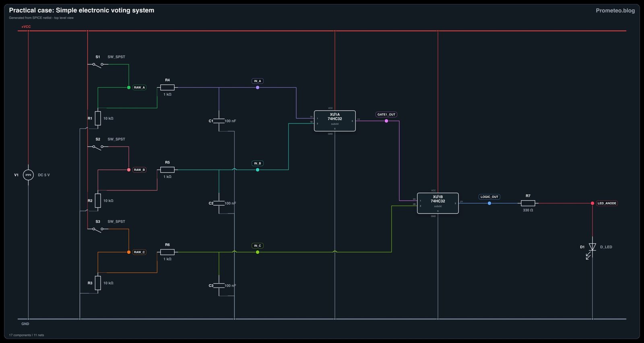The width and height of the screenshot is (644, 343).
Task: Click the XU1A 74HC32 gate block
Action: pyautogui.click(x=335, y=121)
